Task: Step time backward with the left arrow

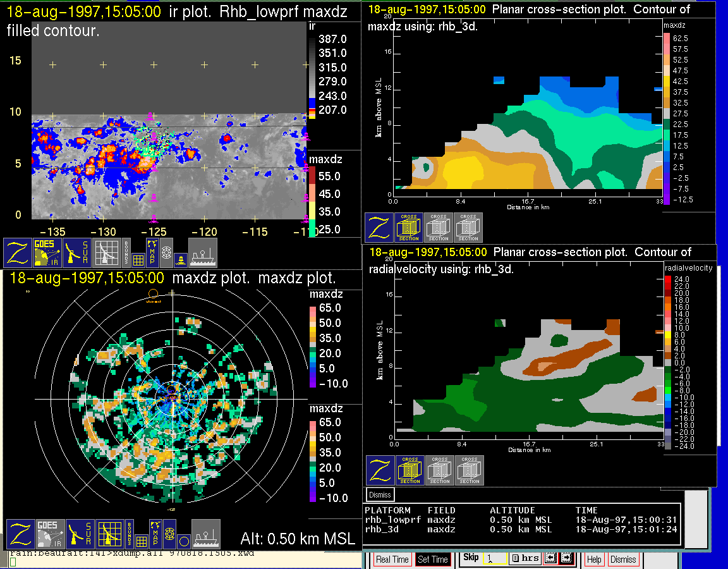Action: pos(550,559)
